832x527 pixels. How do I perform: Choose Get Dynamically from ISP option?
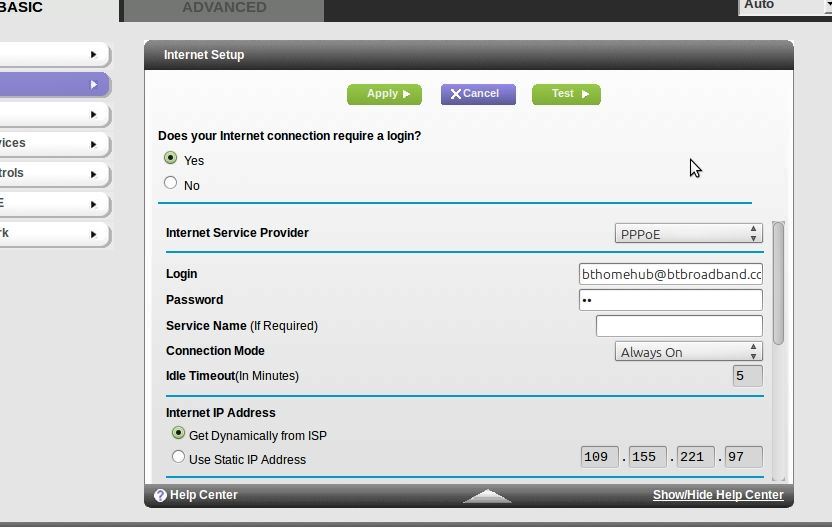[x=178, y=433]
